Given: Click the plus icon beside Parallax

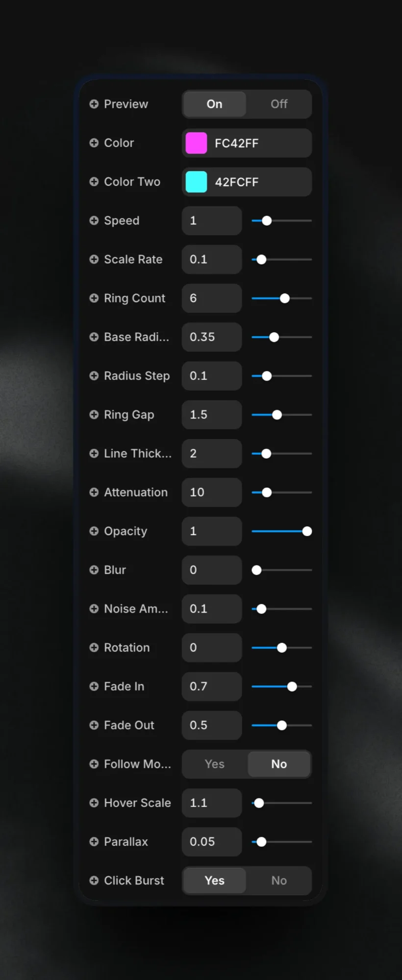Looking at the screenshot, I should (x=94, y=841).
